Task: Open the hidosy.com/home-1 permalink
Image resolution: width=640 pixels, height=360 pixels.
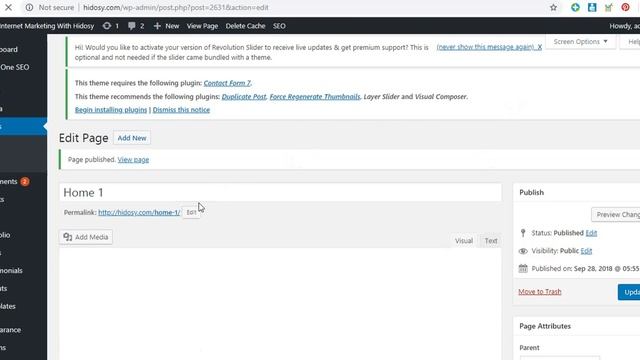Action: tap(139, 212)
